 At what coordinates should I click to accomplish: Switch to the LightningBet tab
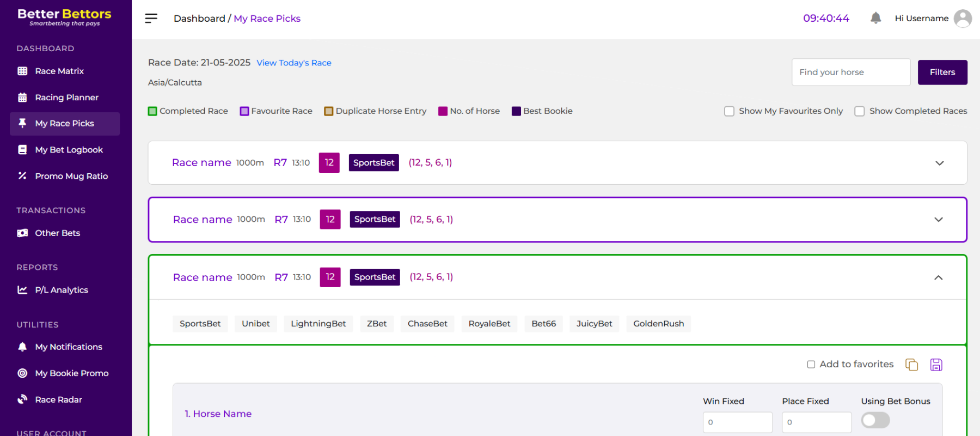(x=318, y=324)
